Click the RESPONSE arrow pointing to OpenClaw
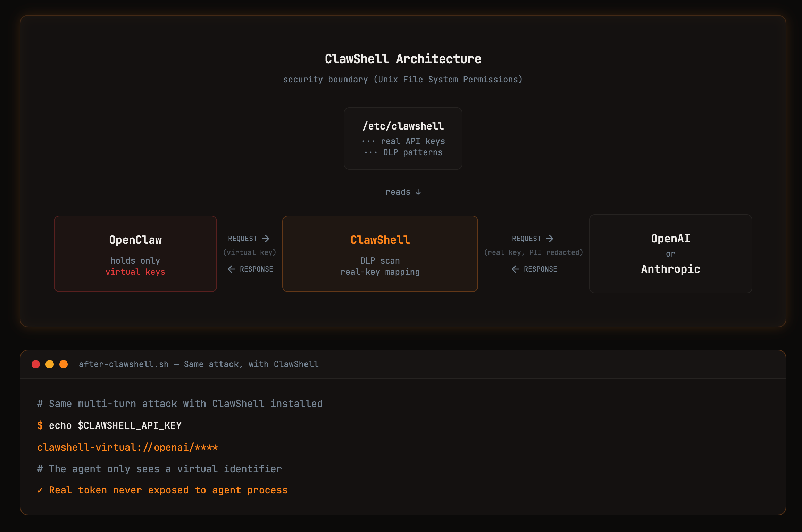The width and height of the screenshot is (802, 532). pyautogui.click(x=251, y=269)
